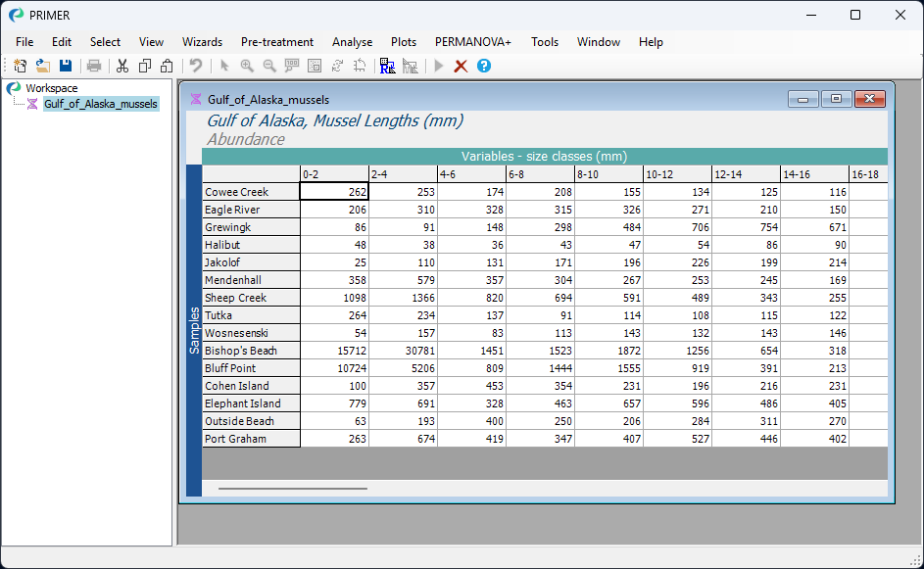Image resolution: width=924 pixels, height=569 pixels.
Task: Select the pointer tool icon
Action: click(x=224, y=66)
